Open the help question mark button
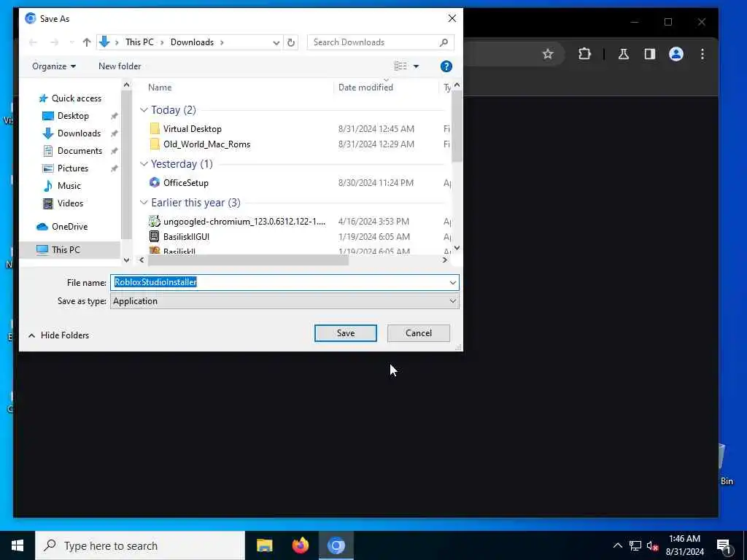 (446, 66)
